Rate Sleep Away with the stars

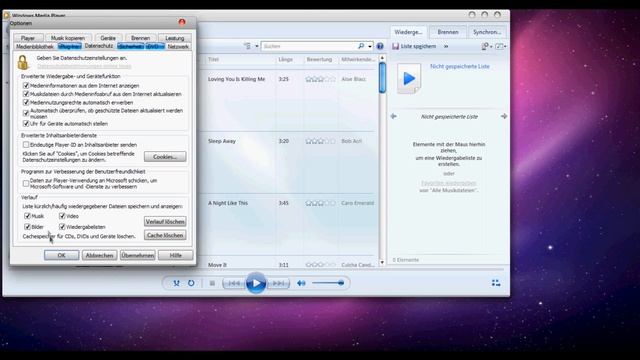coord(320,141)
